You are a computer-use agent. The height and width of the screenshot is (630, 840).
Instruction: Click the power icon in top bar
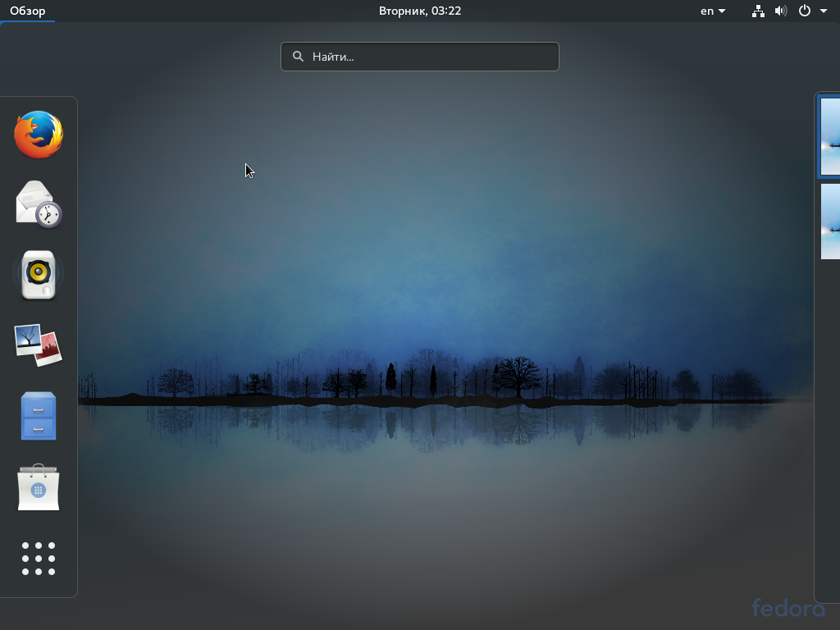(x=805, y=11)
